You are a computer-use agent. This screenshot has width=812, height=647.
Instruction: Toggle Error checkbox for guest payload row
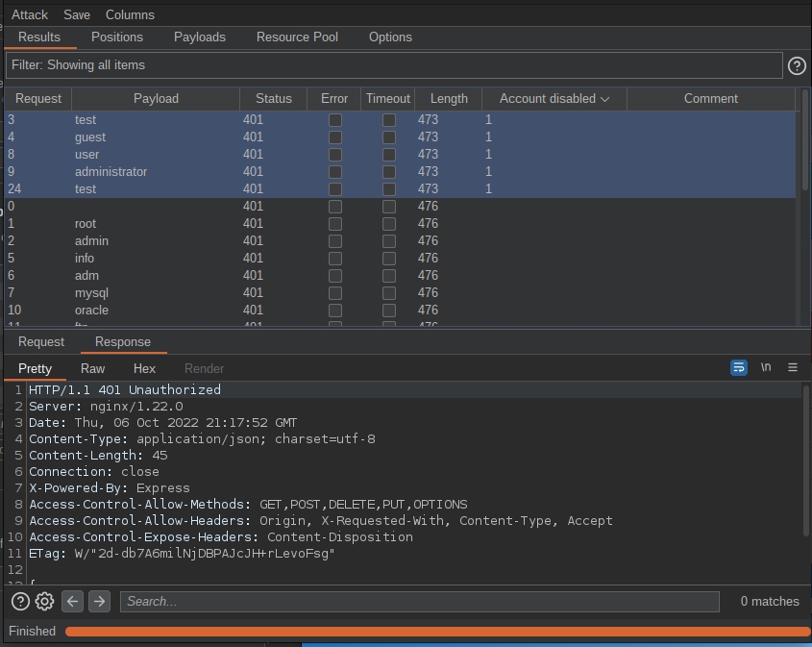pyautogui.click(x=334, y=137)
